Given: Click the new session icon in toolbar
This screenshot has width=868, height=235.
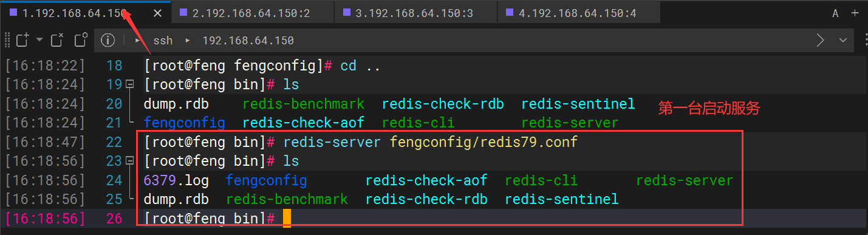Looking at the screenshot, I should (22, 41).
